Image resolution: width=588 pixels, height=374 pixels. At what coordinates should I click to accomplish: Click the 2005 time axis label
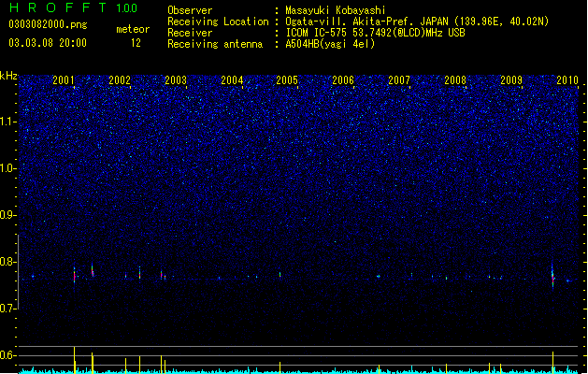(287, 79)
